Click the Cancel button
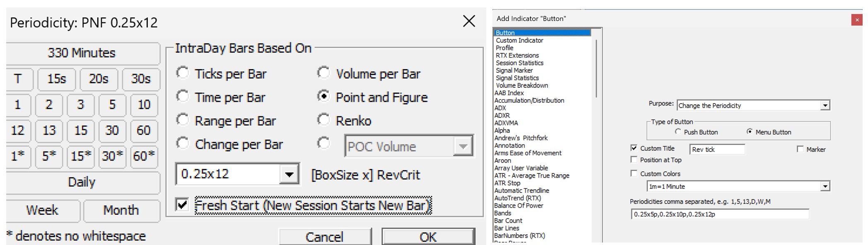Viewport: 868px width, 245px height. 324,237
